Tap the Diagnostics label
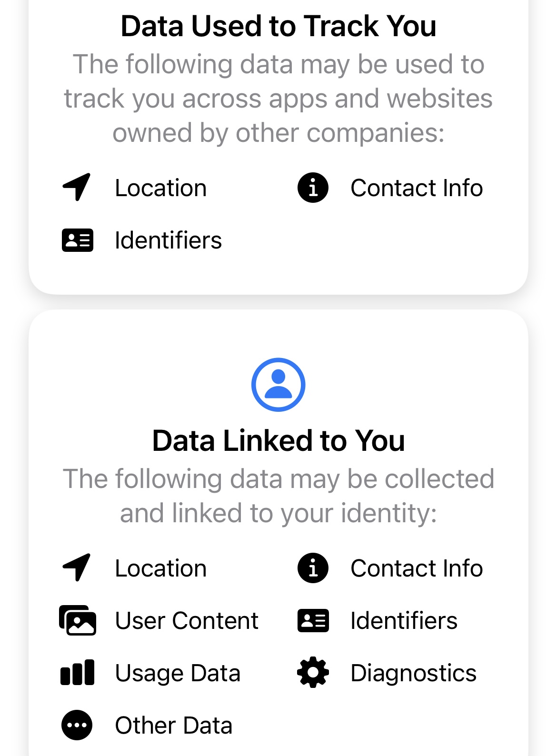The width and height of the screenshot is (557, 756). pos(413,673)
